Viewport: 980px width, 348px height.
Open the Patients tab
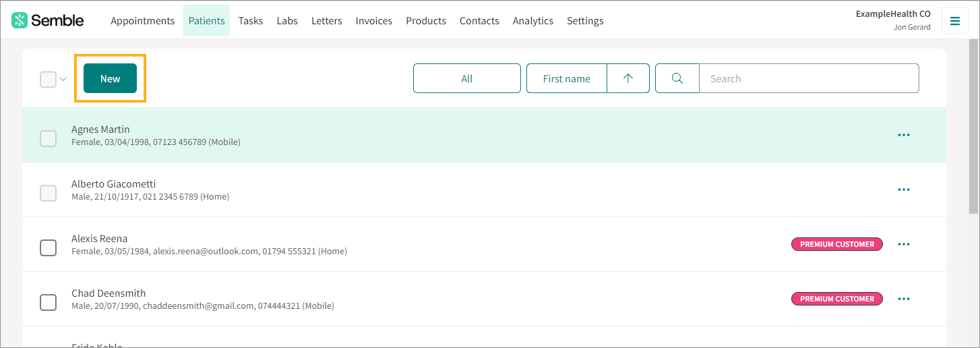point(206,20)
